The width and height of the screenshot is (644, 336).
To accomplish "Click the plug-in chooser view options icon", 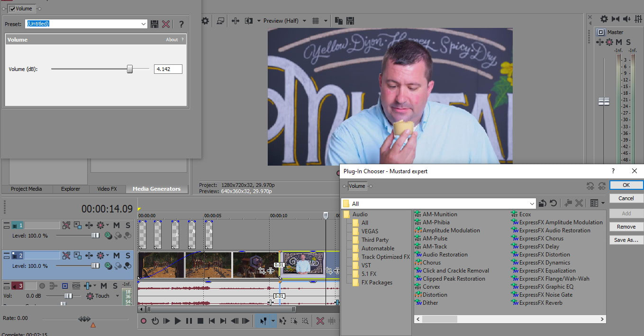I will pos(594,203).
